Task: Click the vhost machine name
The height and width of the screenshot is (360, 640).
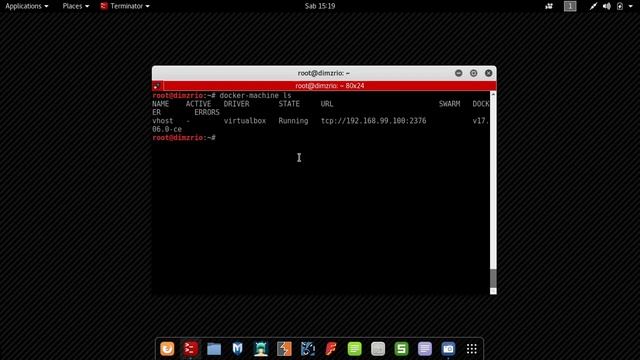Action: [162, 121]
